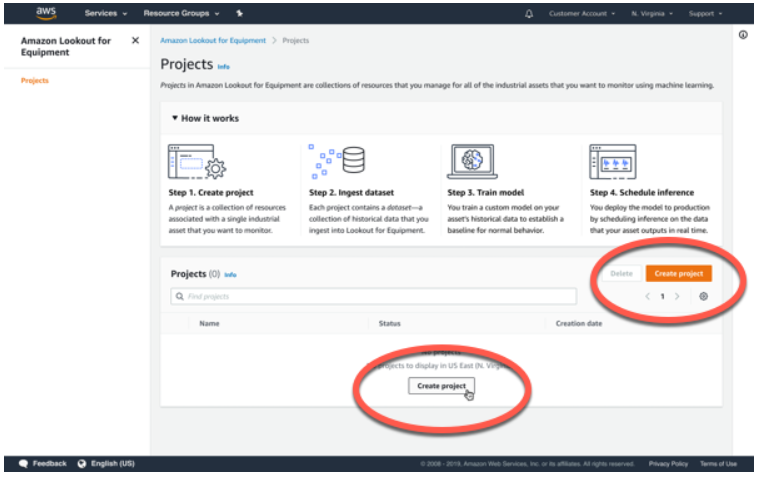
Task: Go to Amazon Lookout for Equipment breadcrumb
Action: coord(213,40)
